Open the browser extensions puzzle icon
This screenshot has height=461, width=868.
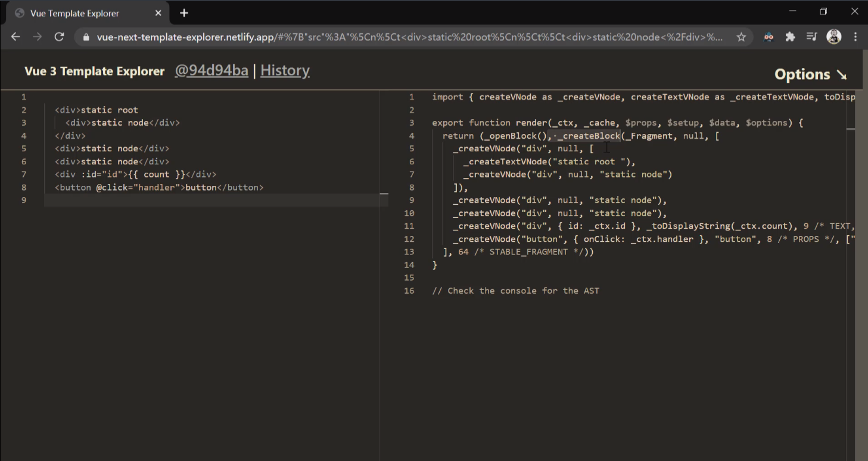[x=791, y=37]
